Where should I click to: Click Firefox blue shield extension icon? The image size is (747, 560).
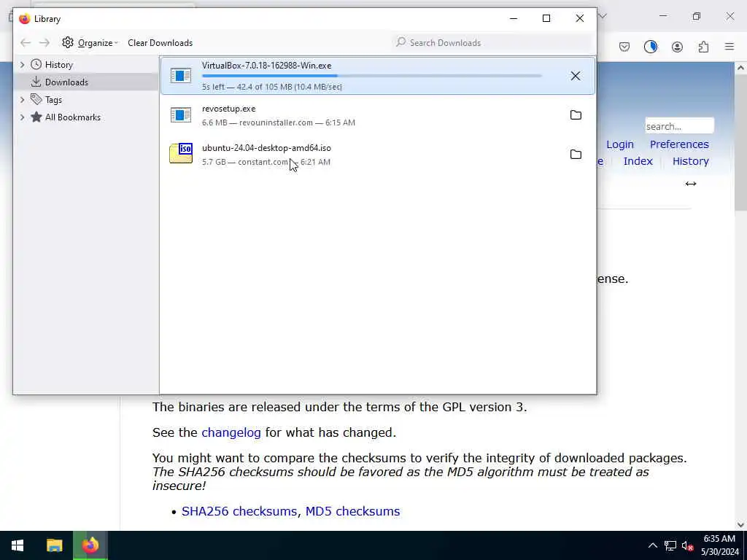coord(650,47)
